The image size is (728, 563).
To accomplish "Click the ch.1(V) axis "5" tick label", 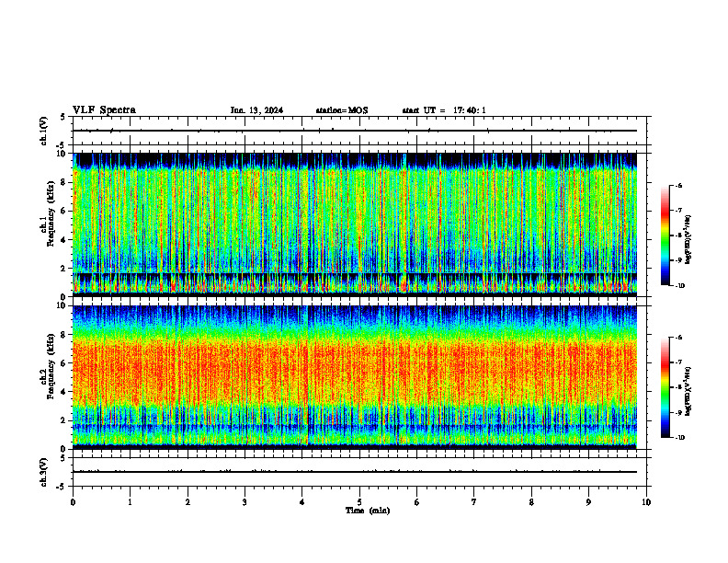I will (64, 117).
